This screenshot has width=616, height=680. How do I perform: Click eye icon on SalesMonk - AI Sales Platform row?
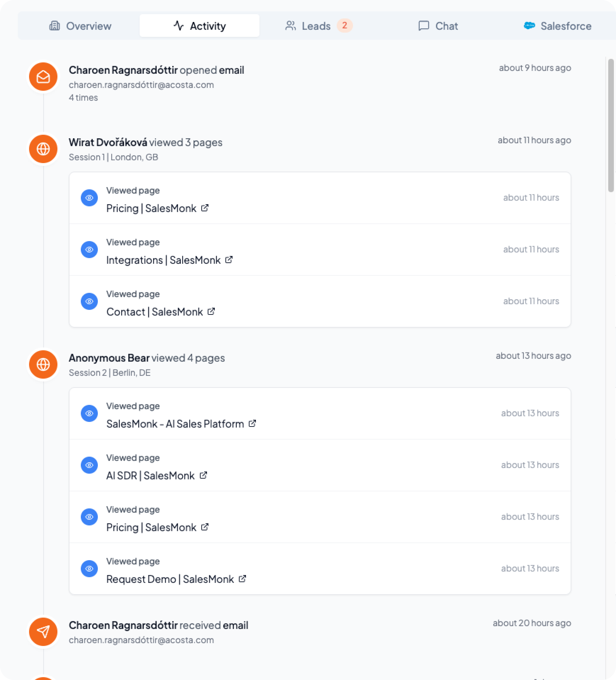point(89,413)
